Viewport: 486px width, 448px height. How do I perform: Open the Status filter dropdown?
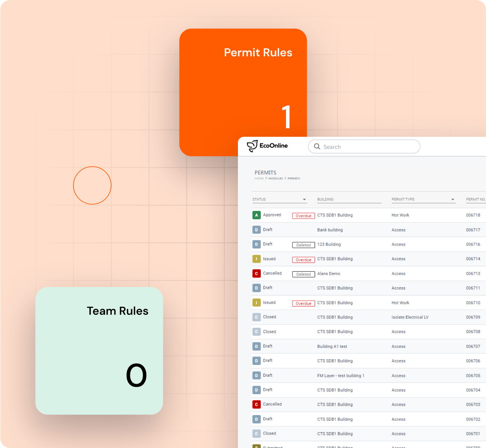tap(304, 200)
